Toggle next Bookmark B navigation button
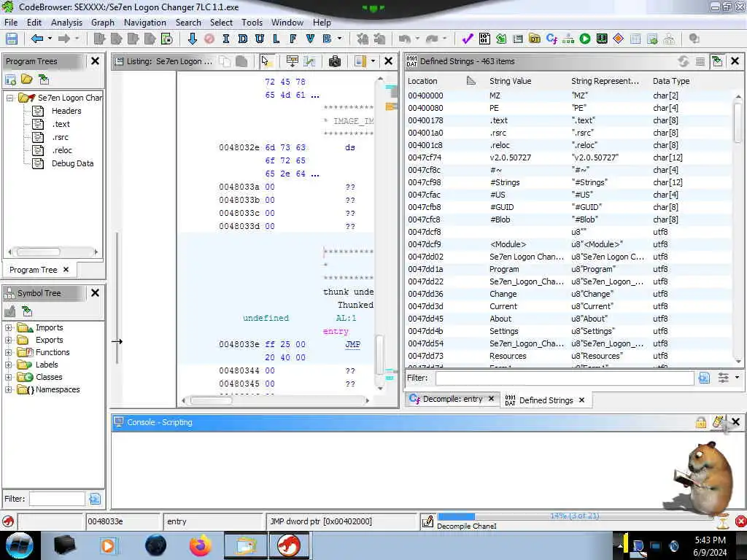This screenshot has width=747, height=560. click(x=328, y=39)
